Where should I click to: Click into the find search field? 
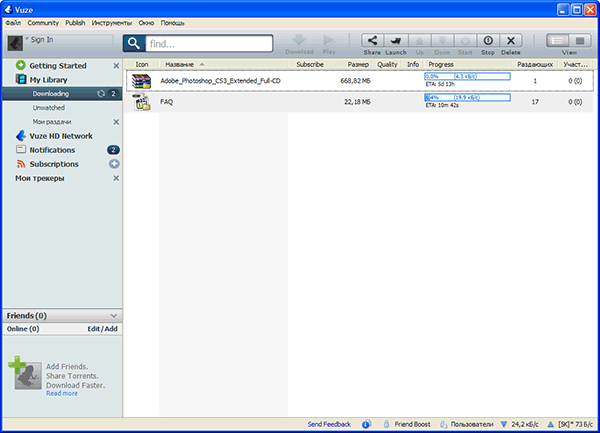pos(209,44)
